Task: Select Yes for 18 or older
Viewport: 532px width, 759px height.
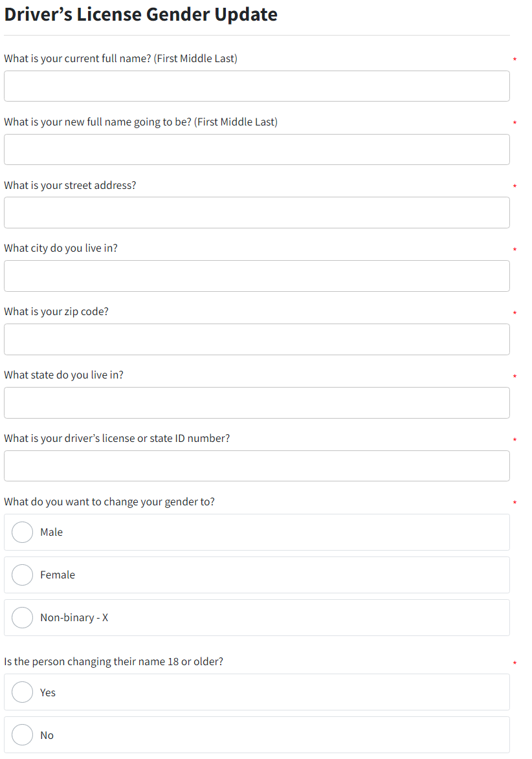Action: 22,692
